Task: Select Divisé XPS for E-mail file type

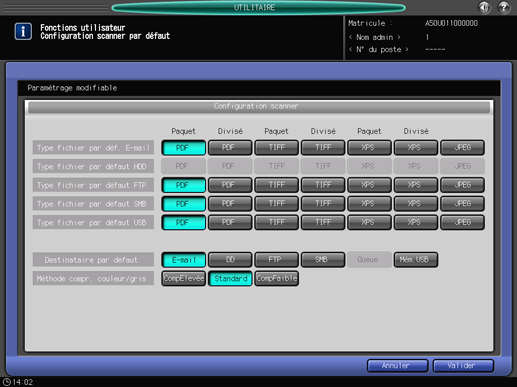Action: (416, 148)
